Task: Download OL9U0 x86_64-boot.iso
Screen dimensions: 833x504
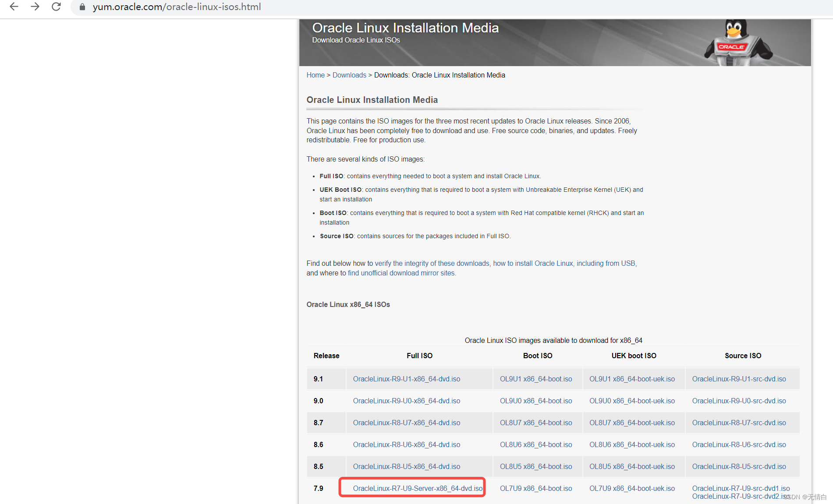Action: (536, 401)
